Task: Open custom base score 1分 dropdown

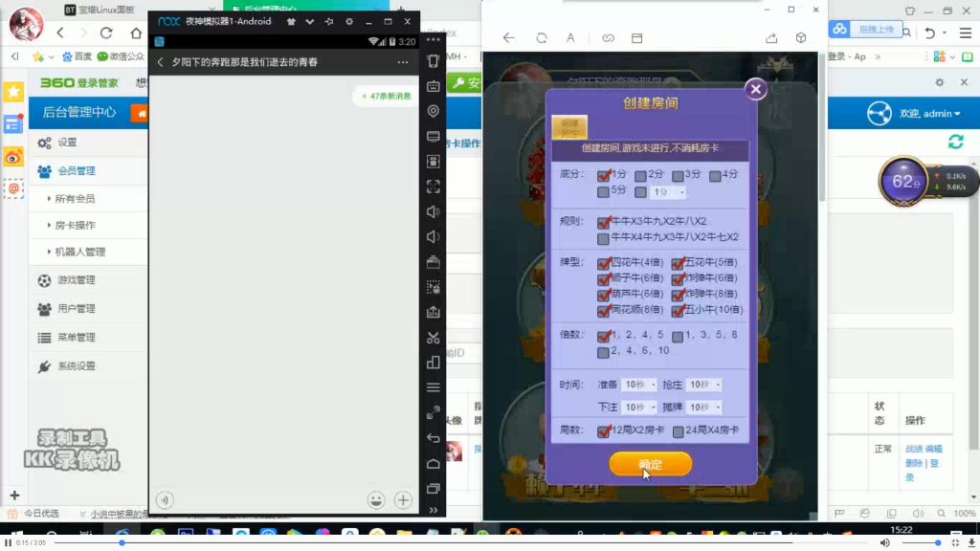Action: 667,191
